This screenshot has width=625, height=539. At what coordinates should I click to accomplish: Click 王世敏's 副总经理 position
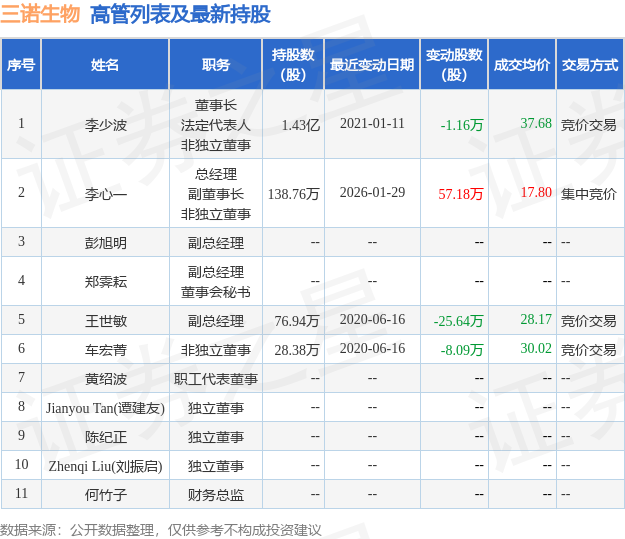coord(216,321)
